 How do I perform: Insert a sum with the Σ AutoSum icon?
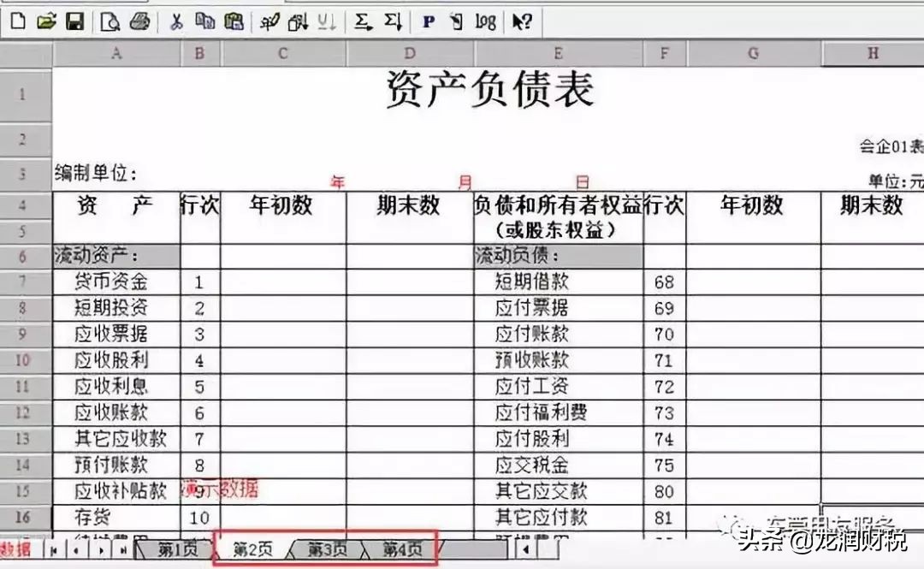[362, 21]
